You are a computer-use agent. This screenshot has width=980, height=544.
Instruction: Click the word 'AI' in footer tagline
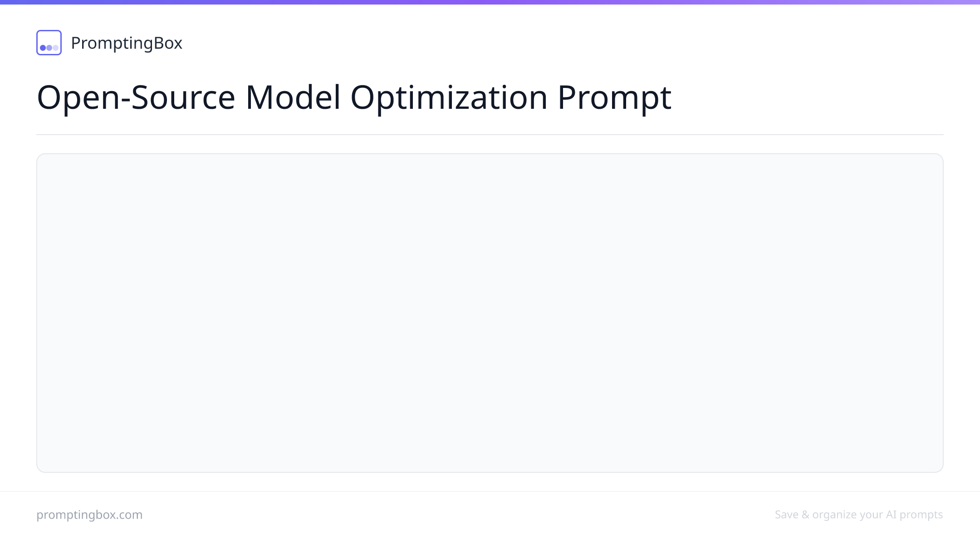click(891, 514)
